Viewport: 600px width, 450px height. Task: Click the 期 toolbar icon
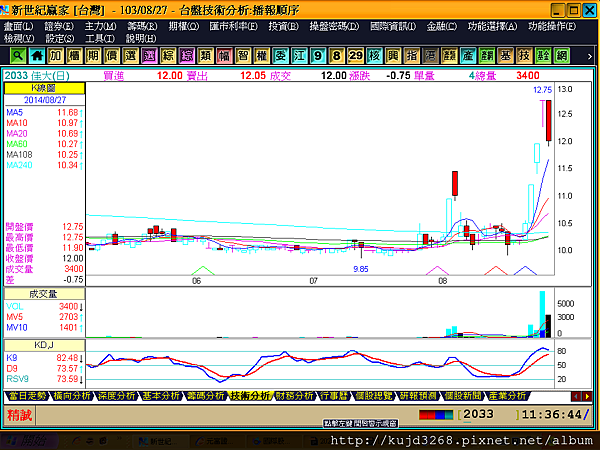93,56
